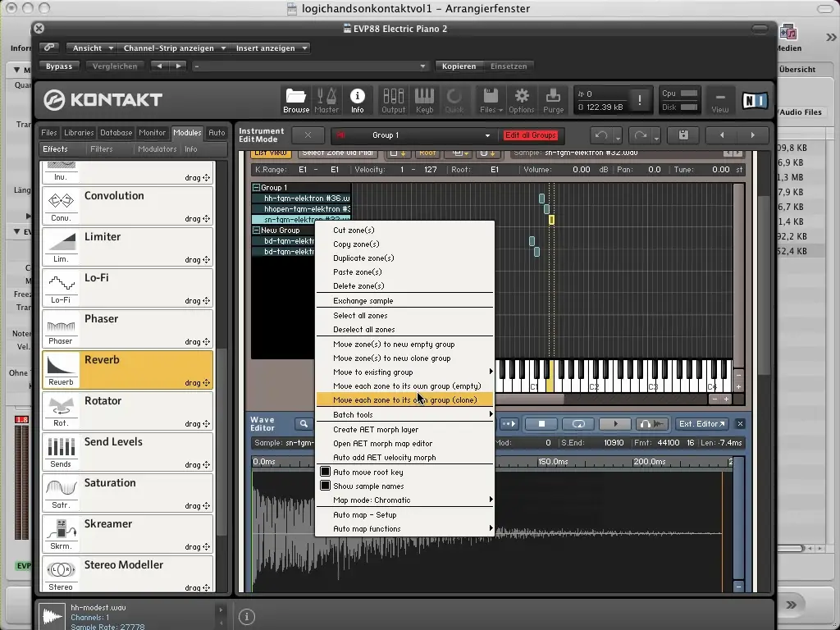
Task: Open Insert anzeigen dropdown
Action: (271, 48)
